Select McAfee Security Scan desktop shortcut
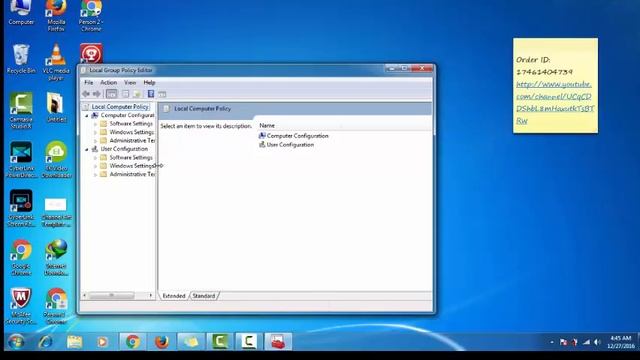The height and width of the screenshot is (360, 640). [21, 306]
